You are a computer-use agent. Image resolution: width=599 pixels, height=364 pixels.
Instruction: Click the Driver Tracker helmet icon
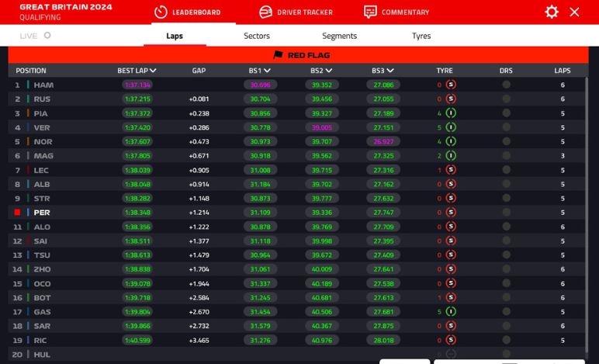coord(265,12)
